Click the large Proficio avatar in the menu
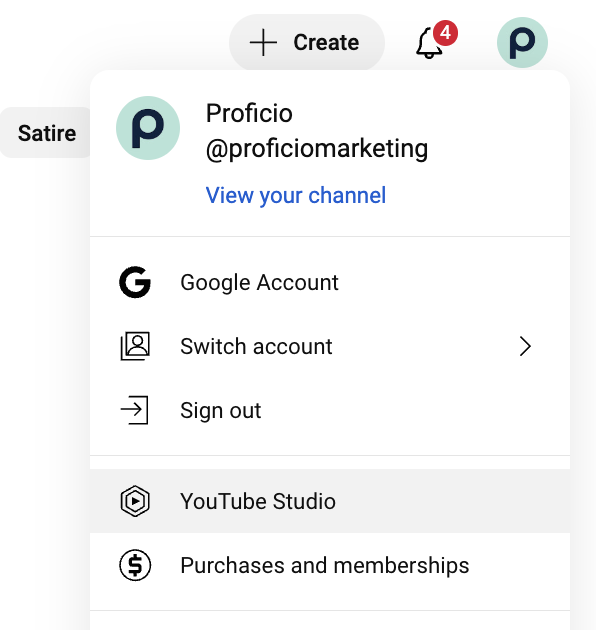The width and height of the screenshot is (596, 630). [x=148, y=128]
